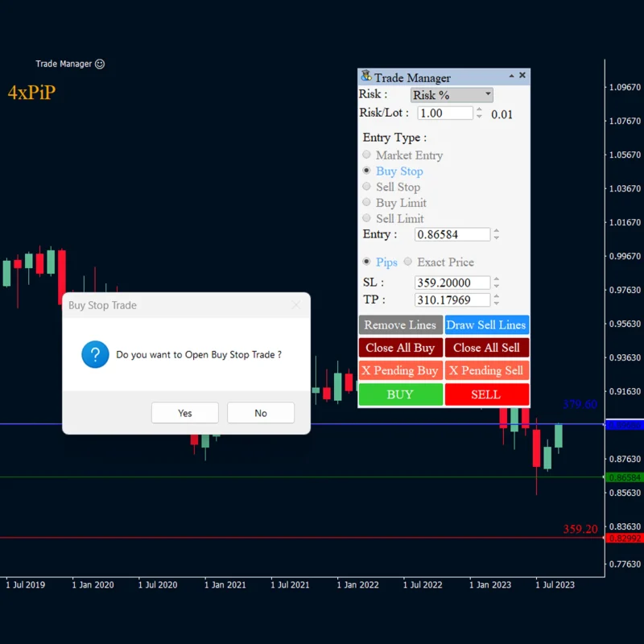Click No in the confirmation dialog
Image resolution: width=644 pixels, height=644 pixels.
point(261,413)
